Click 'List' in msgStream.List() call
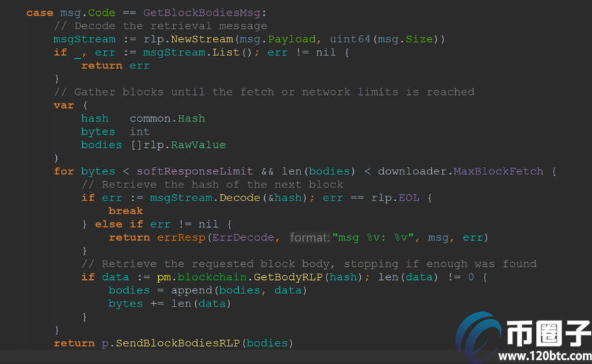 click(x=226, y=53)
